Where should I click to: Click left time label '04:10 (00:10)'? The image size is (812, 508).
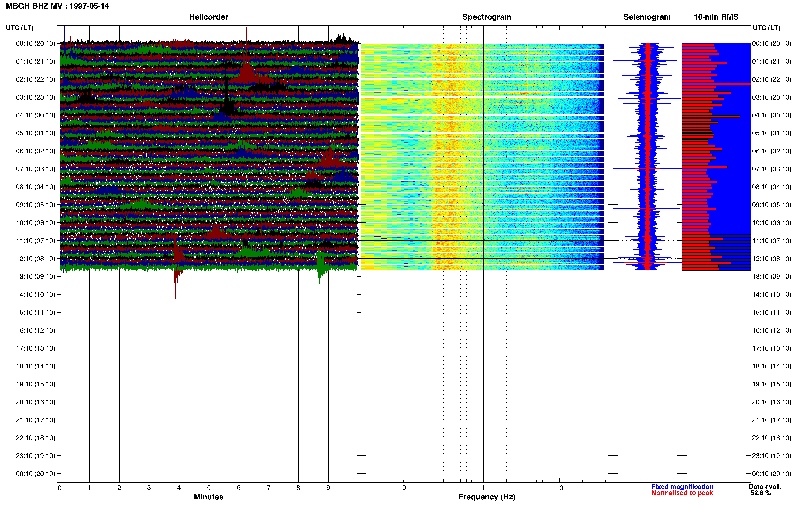36,115
